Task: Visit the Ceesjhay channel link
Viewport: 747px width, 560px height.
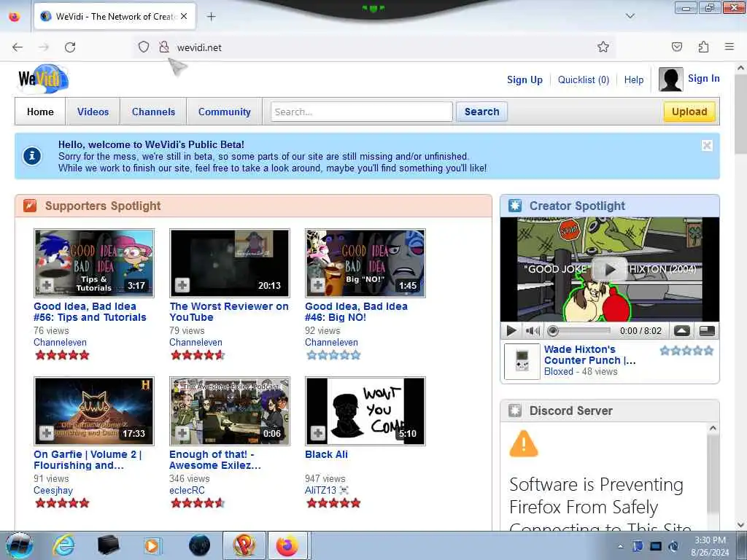Action: pos(53,491)
